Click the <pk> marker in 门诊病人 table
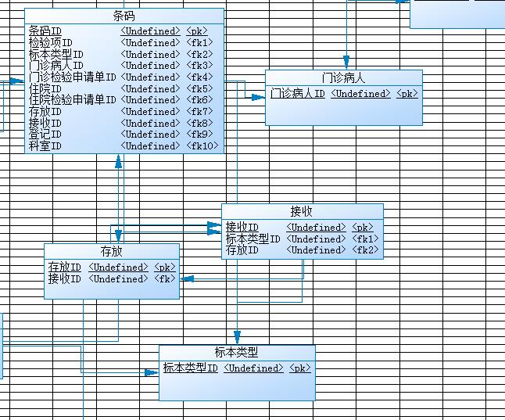Image resolution: width=505 pixels, height=420 pixels. pos(407,94)
